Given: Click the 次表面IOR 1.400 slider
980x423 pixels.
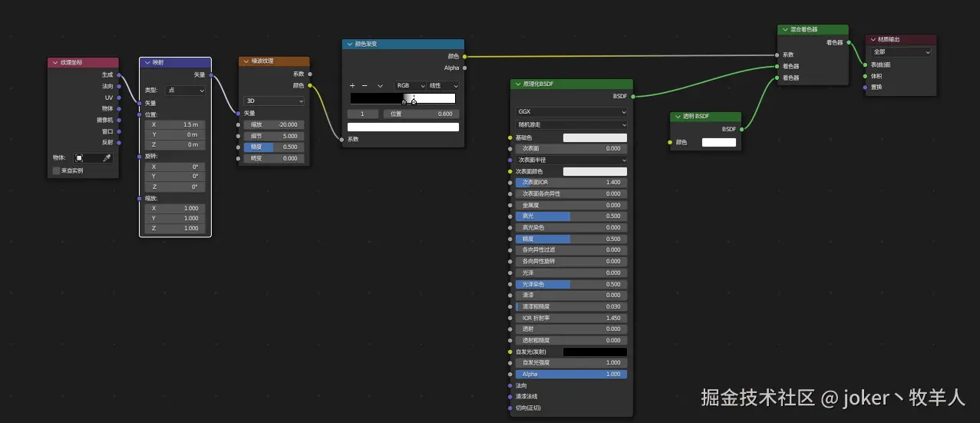Looking at the screenshot, I should point(571,183).
